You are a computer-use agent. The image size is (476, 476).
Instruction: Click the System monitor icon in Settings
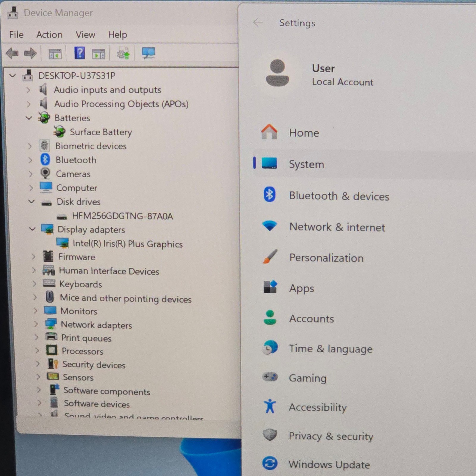[x=269, y=163]
